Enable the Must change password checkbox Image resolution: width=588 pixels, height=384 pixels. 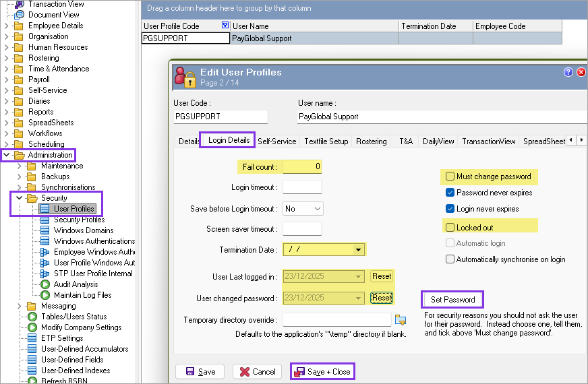pos(450,177)
